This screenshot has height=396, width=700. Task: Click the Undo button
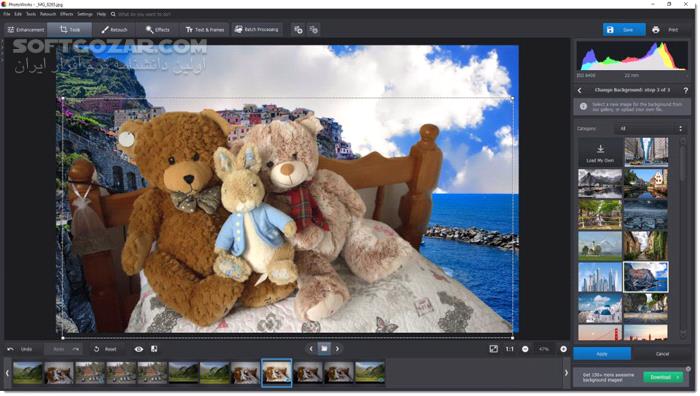coord(21,349)
